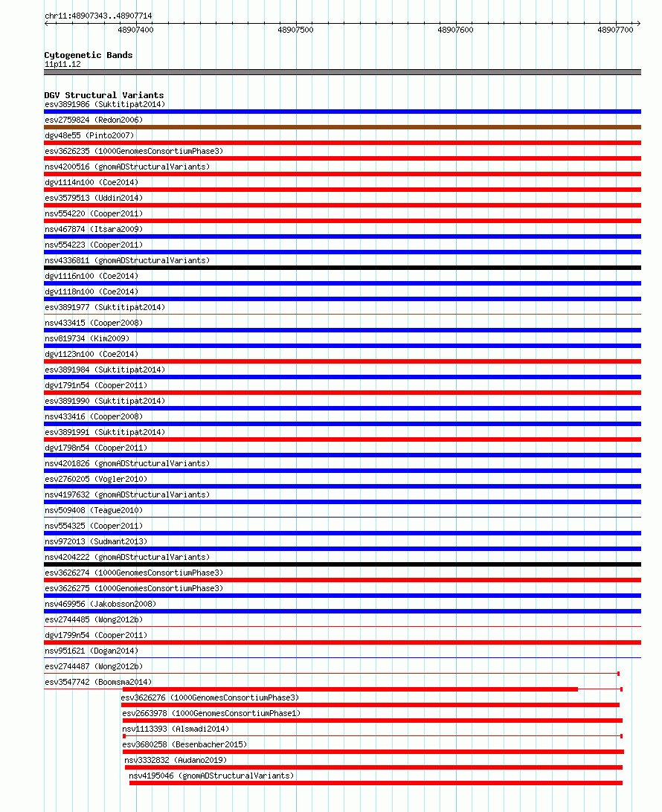Screen dimensions: 662x812
Task: Open the dgv48e55 (Pinto2007) variant
Action: [x=89, y=135]
